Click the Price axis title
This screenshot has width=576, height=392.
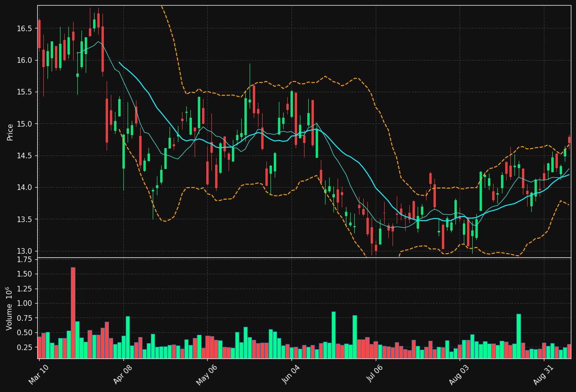(10, 132)
